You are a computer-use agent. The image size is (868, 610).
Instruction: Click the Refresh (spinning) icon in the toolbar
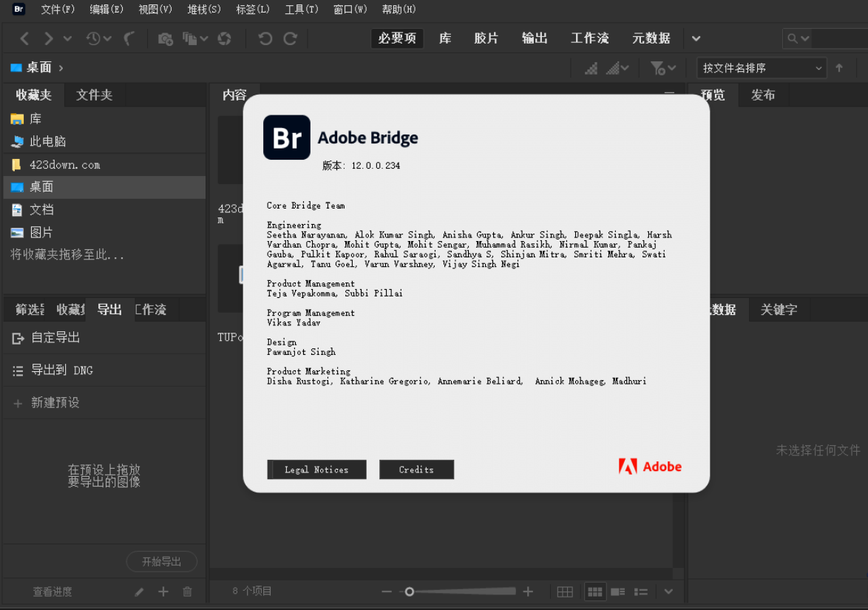point(224,38)
